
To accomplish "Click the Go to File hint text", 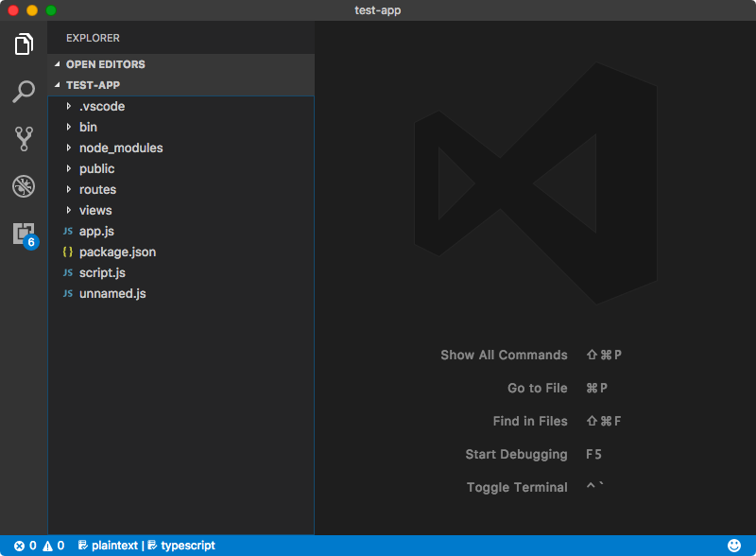I will point(537,388).
